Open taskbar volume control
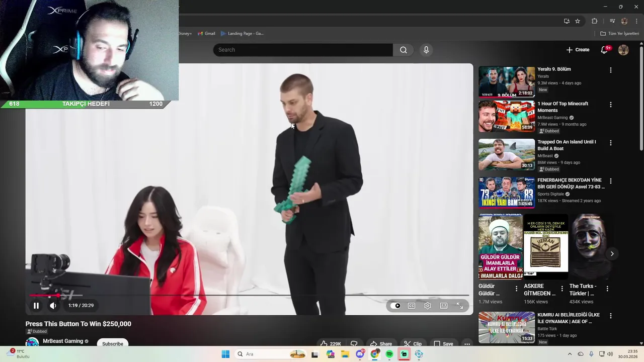The height and width of the screenshot is (362, 644). (x=610, y=354)
